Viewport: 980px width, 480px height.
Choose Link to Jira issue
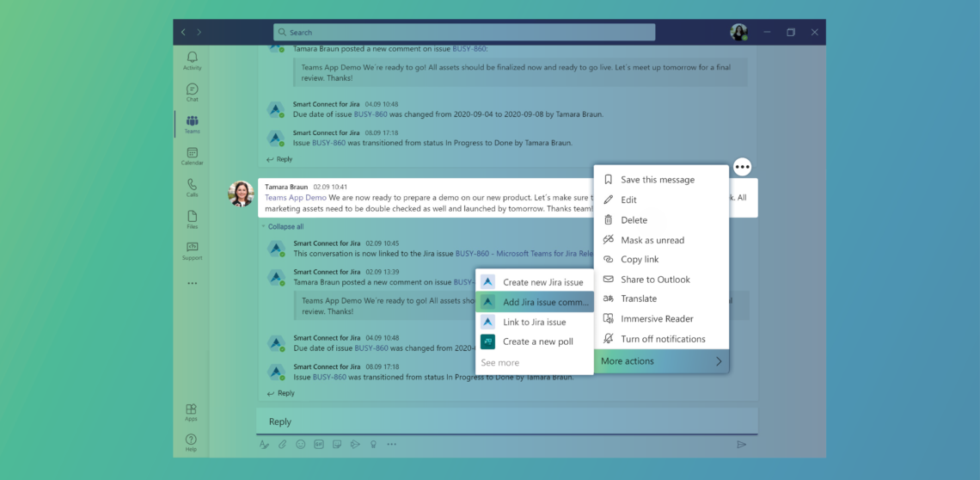tap(535, 322)
